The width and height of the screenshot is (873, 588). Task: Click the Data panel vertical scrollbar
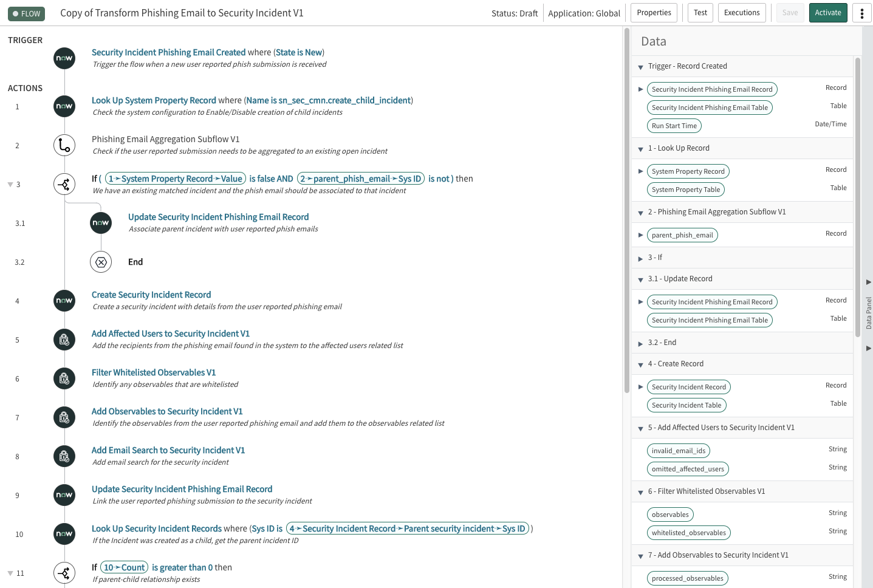[x=858, y=197]
